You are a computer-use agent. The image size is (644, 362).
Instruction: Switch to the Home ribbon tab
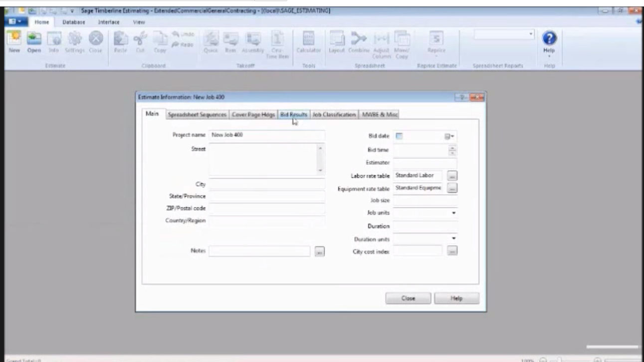pyautogui.click(x=41, y=22)
